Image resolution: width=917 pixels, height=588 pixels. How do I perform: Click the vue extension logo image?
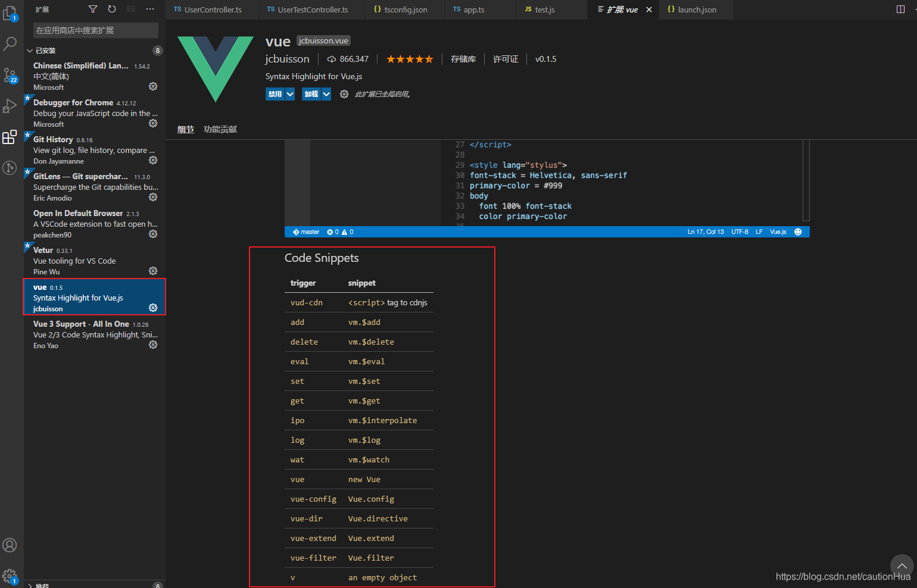pyautogui.click(x=216, y=69)
